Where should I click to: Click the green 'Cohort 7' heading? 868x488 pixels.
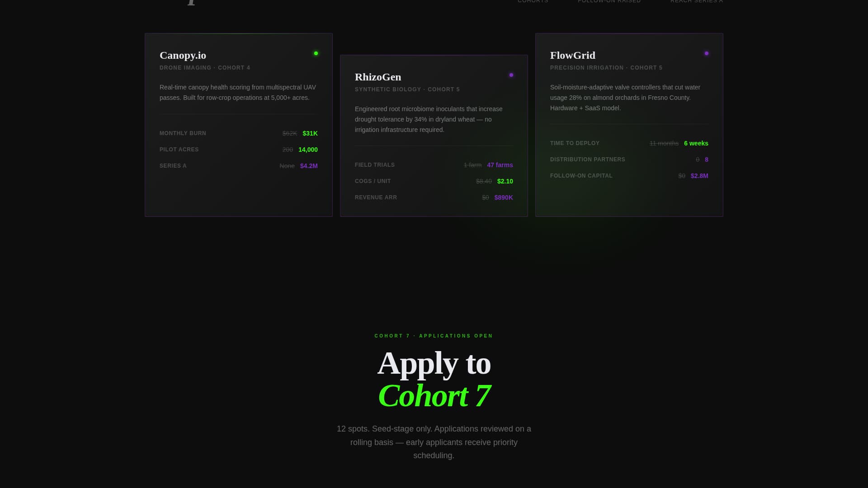(434, 396)
